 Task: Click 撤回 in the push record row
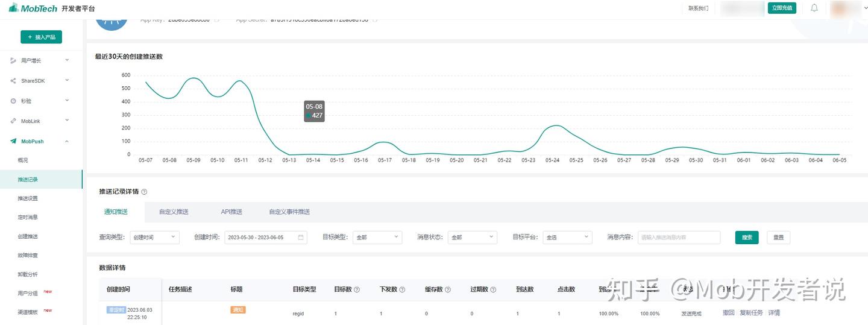pos(729,313)
